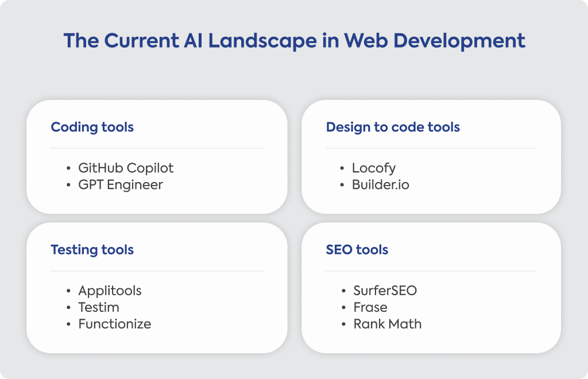Click "Builder.io" list item

pyautogui.click(x=380, y=185)
